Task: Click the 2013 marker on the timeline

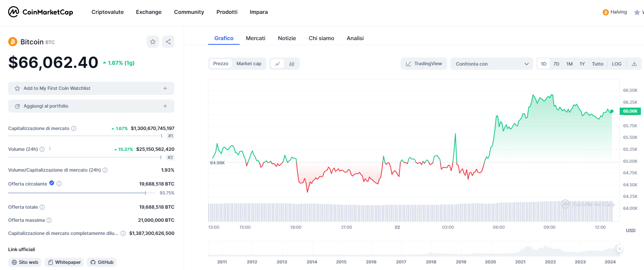Action: 282,262
